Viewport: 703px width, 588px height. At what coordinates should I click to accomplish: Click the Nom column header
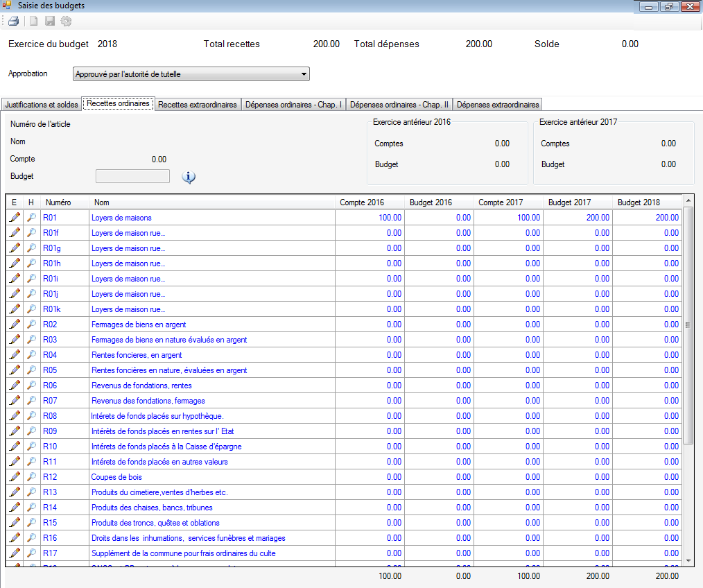[211, 202]
